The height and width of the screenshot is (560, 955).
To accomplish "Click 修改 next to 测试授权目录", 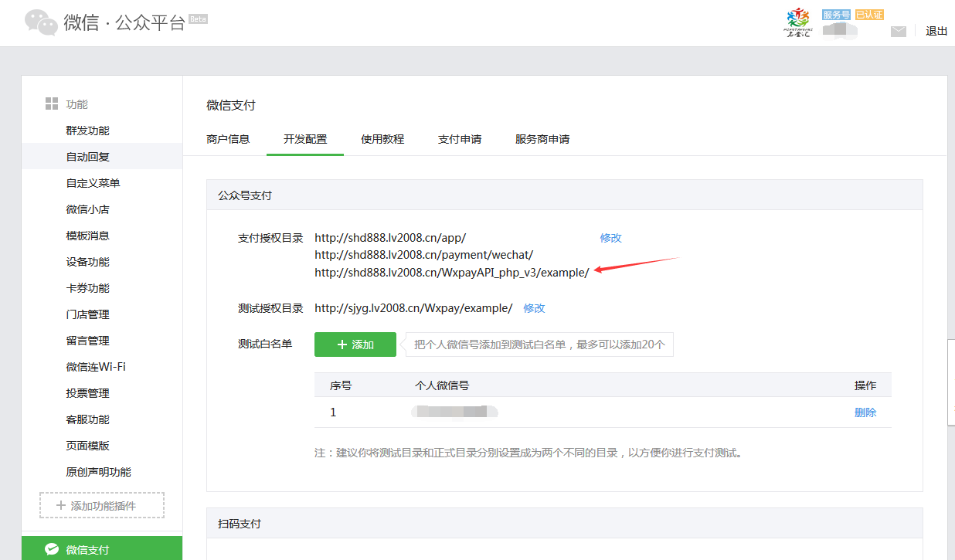I will coord(535,308).
